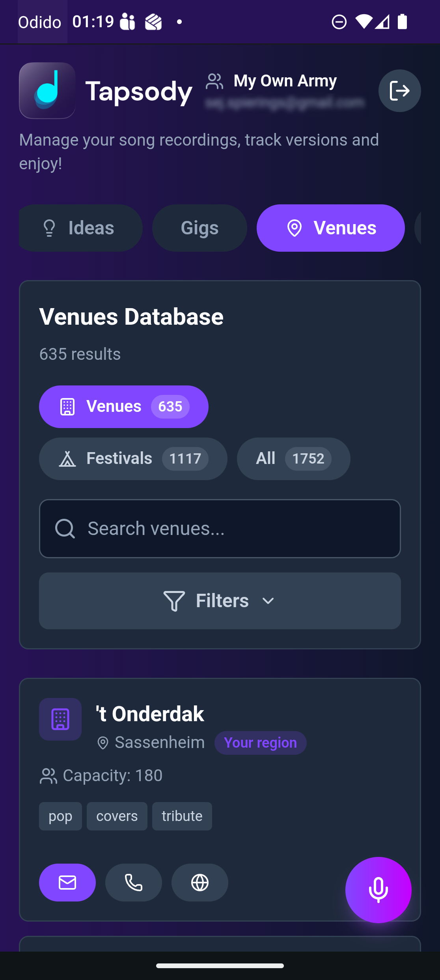Click the Filters chevron arrow
Image resolution: width=440 pixels, height=980 pixels.
(x=268, y=601)
